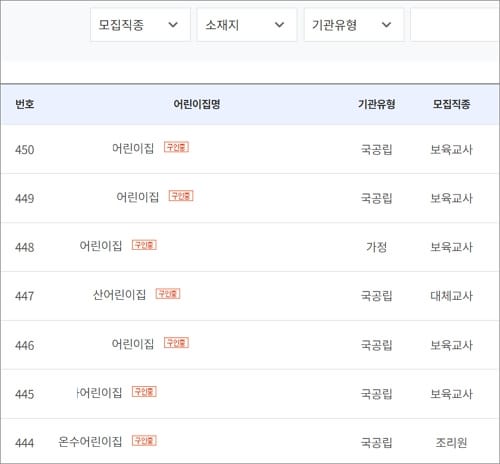Open the 산어린이집 listing in row 447

click(x=119, y=295)
